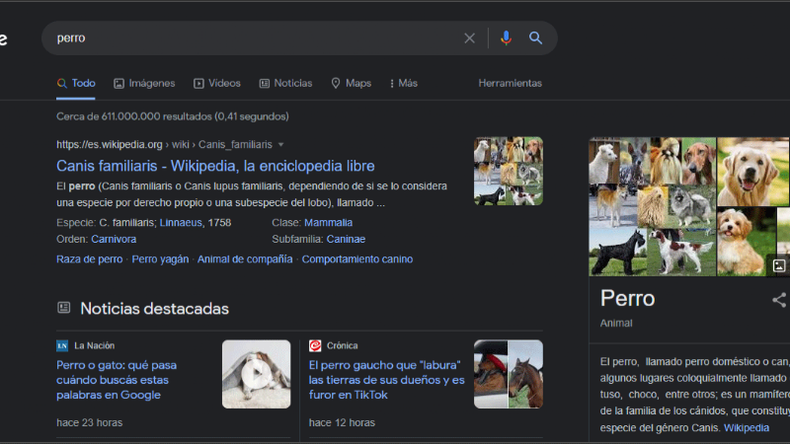This screenshot has width=790, height=444.
Task: Switch to the Videos tab
Action: (217, 83)
